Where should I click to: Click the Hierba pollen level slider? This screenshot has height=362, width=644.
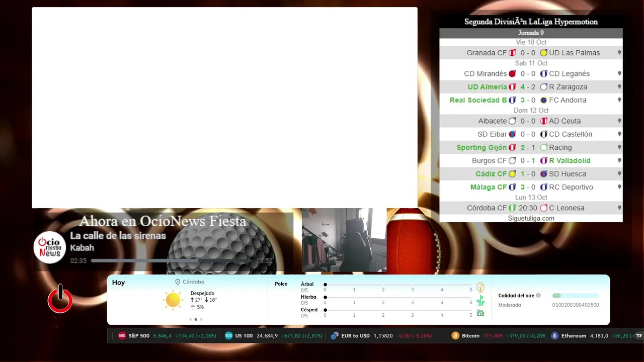(398, 297)
